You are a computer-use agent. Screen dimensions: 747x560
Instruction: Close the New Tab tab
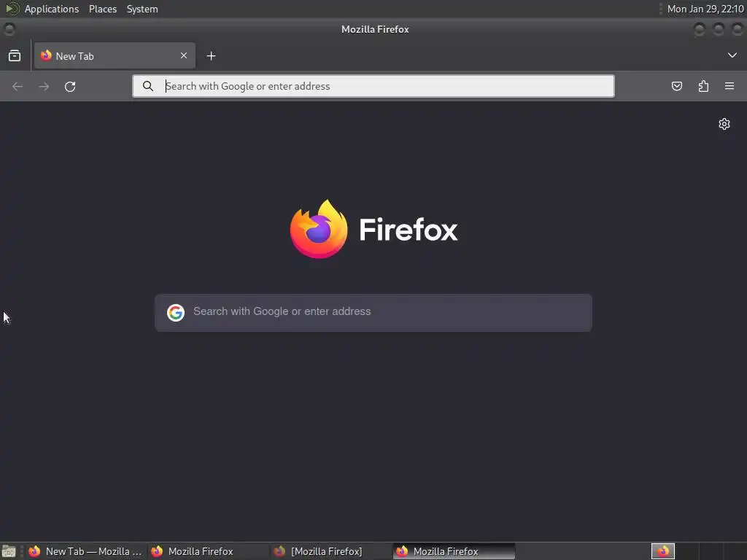tap(184, 55)
